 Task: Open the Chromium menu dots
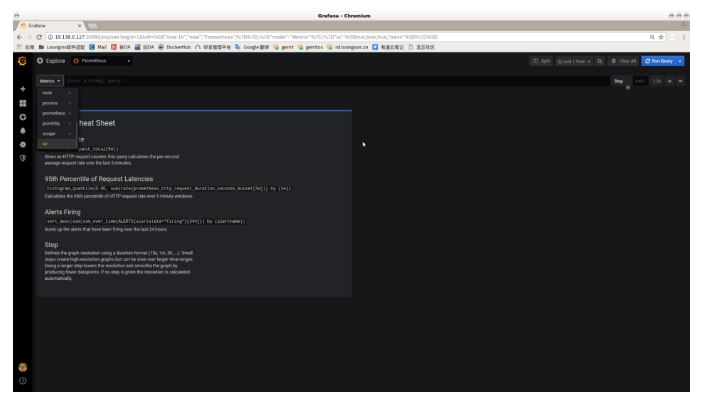[x=684, y=37]
